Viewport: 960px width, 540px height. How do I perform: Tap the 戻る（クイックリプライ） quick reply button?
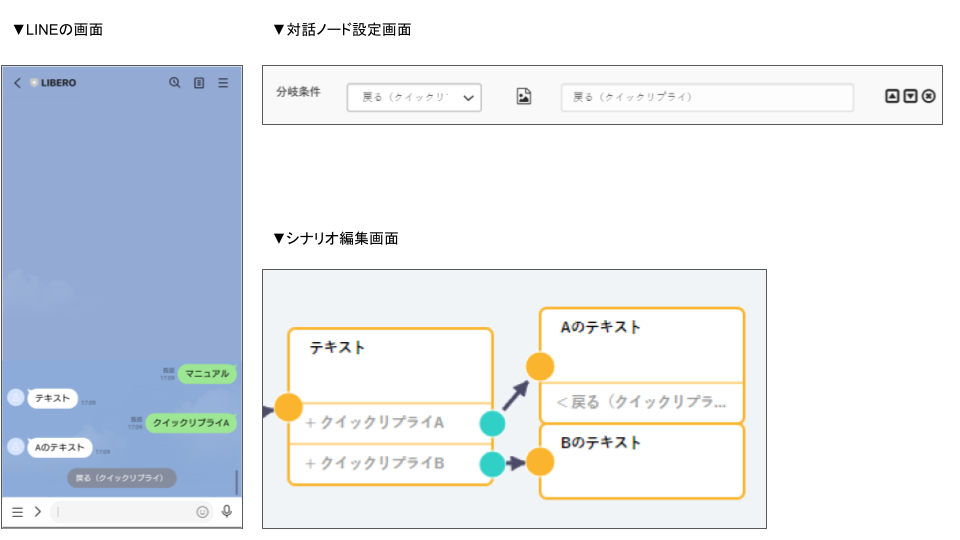(x=121, y=478)
